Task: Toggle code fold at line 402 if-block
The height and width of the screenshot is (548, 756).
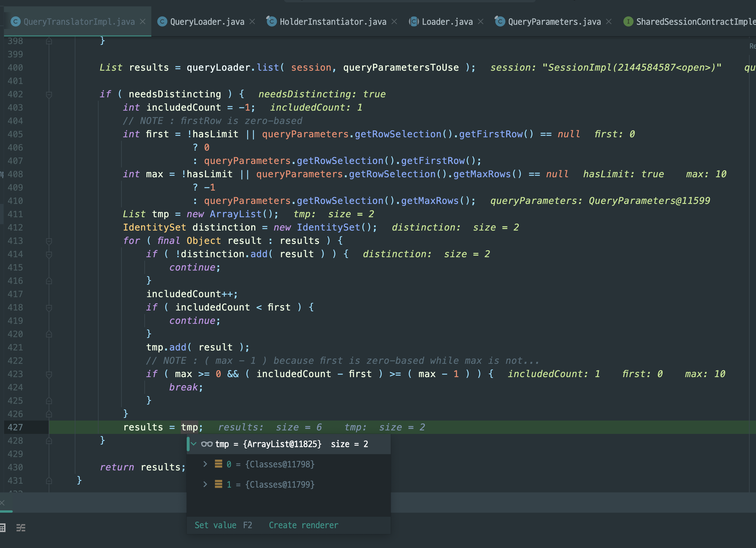Action: coord(49,95)
